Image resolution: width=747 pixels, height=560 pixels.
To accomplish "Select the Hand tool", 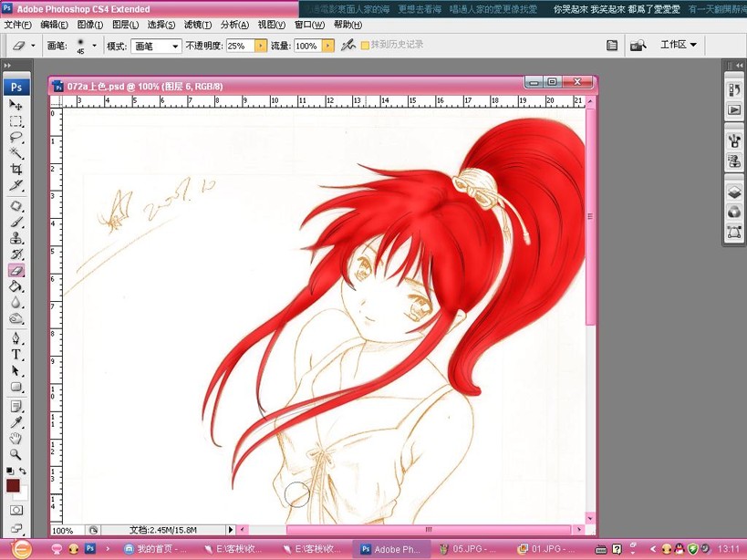I will [16, 438].
